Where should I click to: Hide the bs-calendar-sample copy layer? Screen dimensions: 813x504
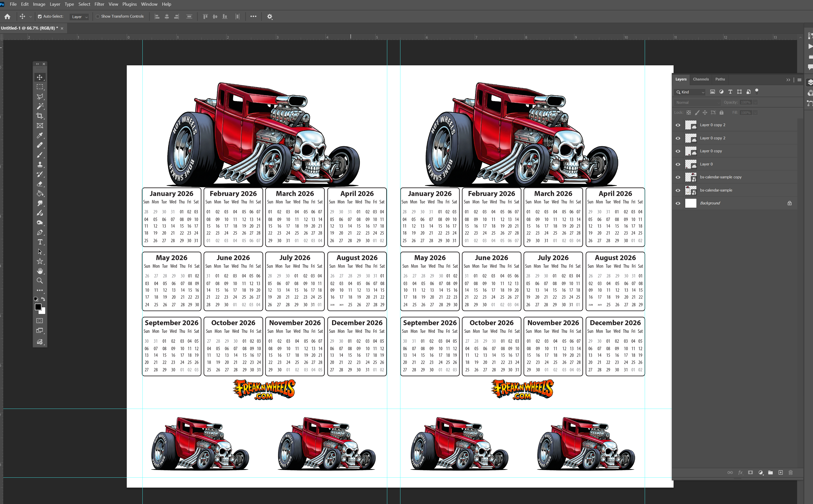pyautogui.click(x=678, y=177)
